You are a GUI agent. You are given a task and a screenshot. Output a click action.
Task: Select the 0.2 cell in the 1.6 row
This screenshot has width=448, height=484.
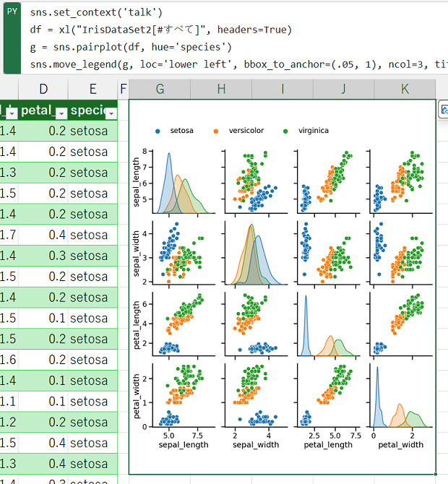(43, 360)
